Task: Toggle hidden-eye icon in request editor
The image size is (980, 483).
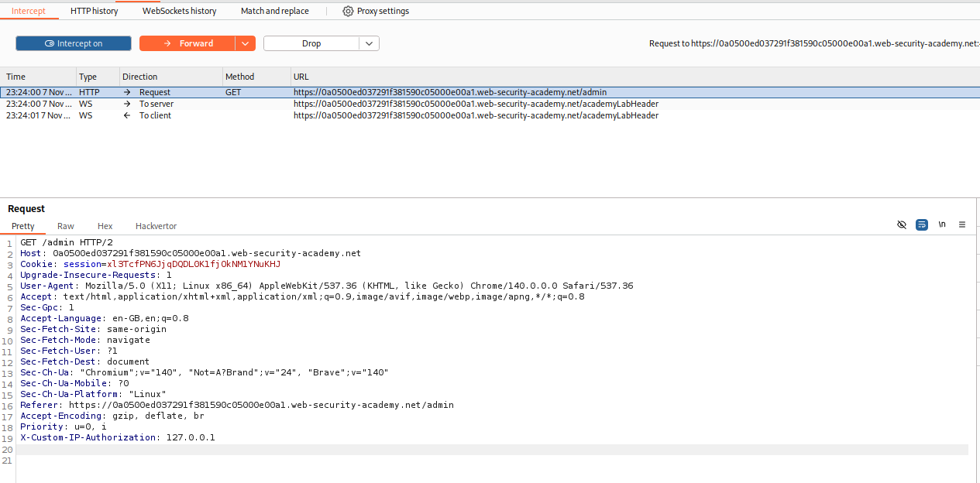Action: click(901, 224)
